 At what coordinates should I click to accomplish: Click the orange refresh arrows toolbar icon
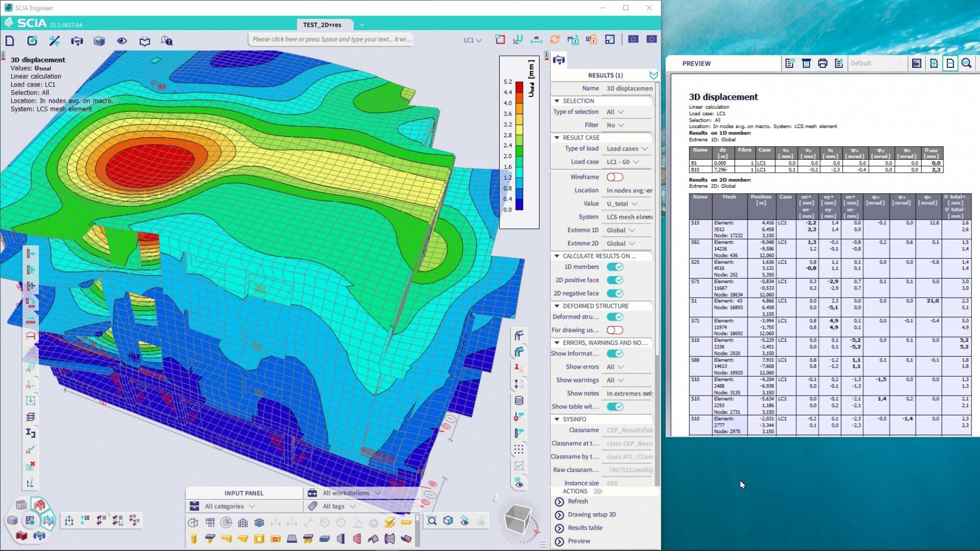tap(555, 40)
